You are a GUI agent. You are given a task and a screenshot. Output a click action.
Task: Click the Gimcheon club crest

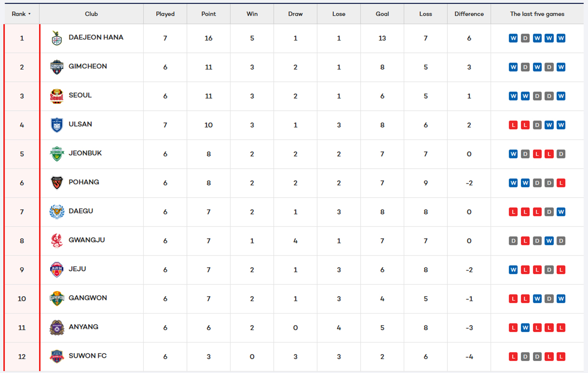tap(57, 67)
